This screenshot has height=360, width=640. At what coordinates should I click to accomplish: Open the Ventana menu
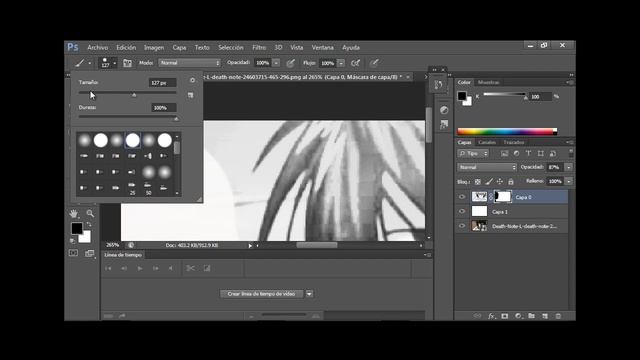[x=322, y=47]
